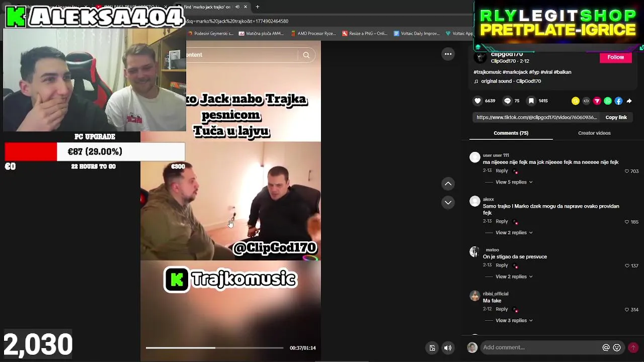The width and height of the screenshot is (644, 362).
Task: Reply to alexx's comment
Action: pyautogui.click(x=502, y=221)
